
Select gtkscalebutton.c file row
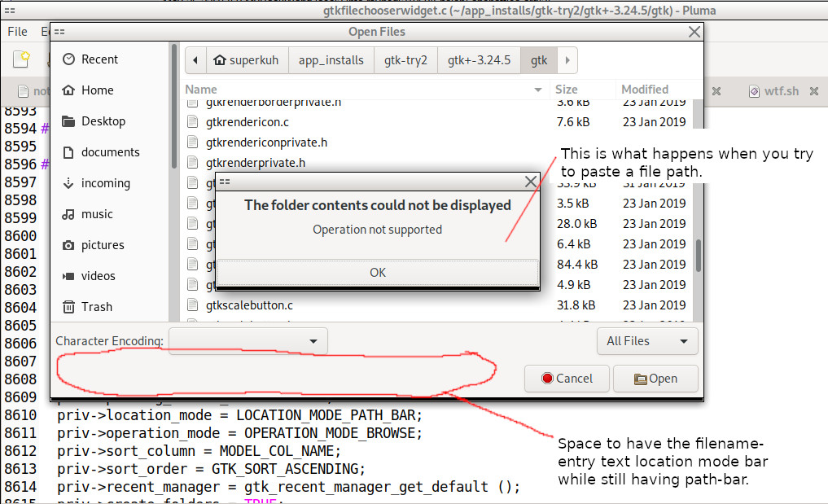[436, 305]
